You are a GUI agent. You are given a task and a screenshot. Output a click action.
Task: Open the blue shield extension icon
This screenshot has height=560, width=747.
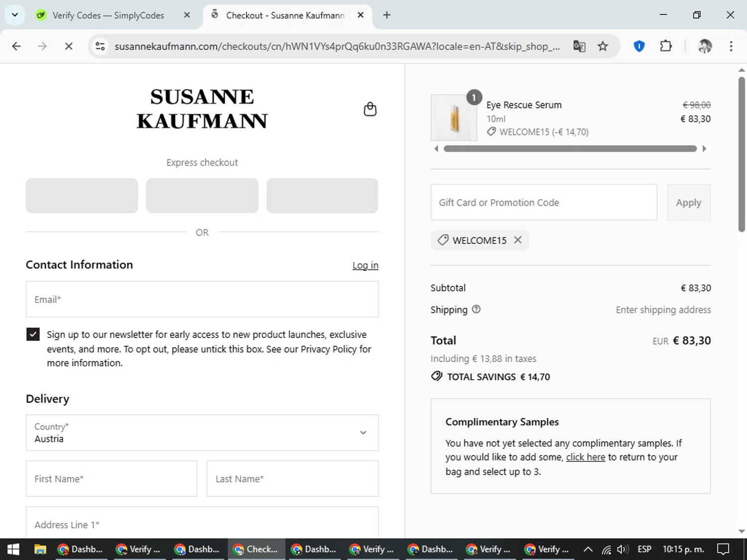(639, 46)
